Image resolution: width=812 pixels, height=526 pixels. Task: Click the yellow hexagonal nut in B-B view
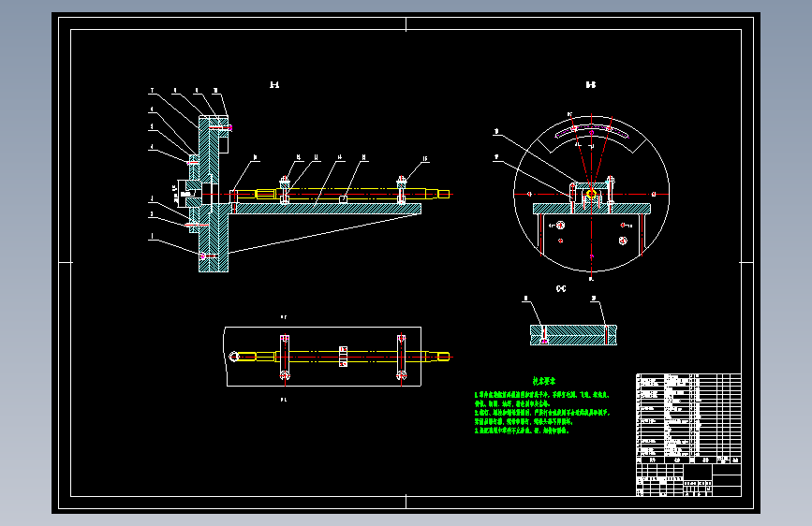(x=591, y=194)
